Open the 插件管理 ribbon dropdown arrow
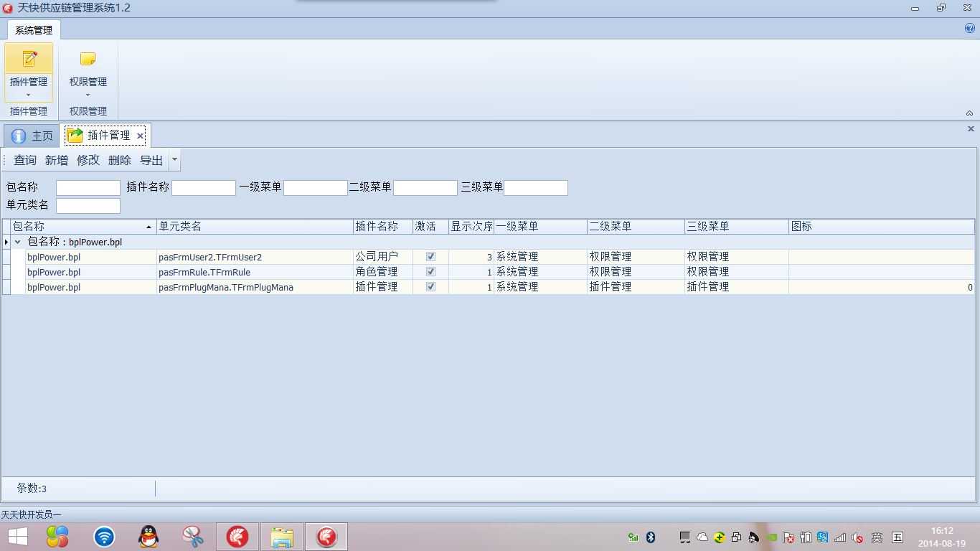 (29, 95)
